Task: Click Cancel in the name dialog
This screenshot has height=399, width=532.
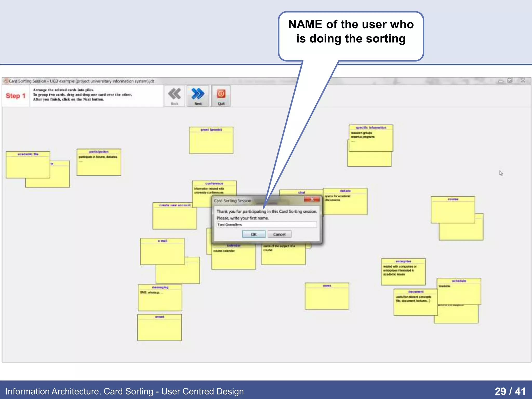Action: pyautogui.click(x=279, y=234)
